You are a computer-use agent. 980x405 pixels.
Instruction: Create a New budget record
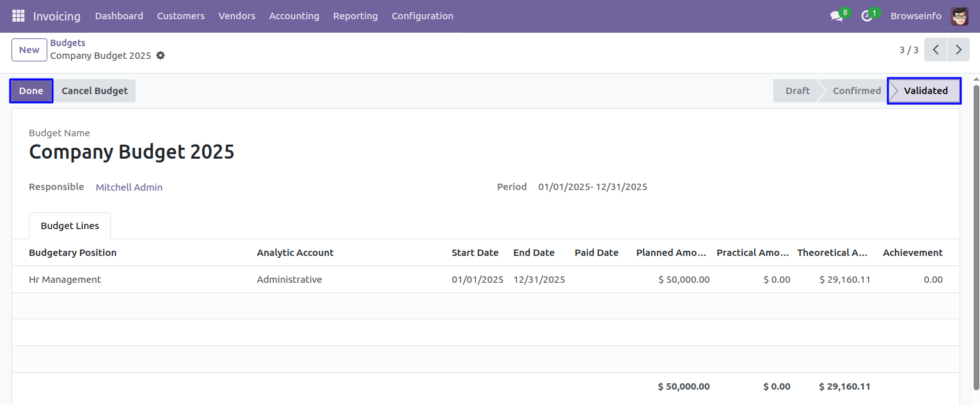29,50
